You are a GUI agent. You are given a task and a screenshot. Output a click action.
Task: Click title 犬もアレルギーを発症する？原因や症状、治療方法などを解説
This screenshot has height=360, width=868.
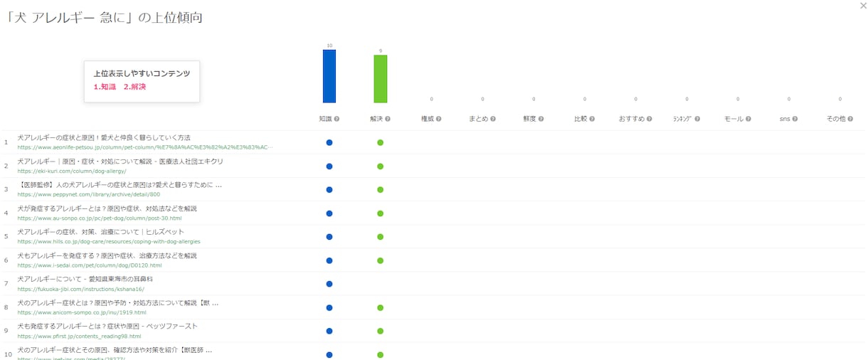107,255
